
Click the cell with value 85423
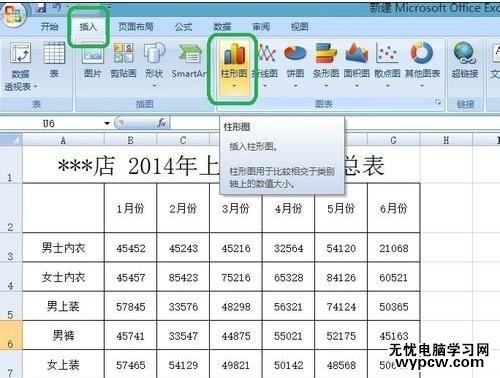pyautogui.click(x=183, y=277)
